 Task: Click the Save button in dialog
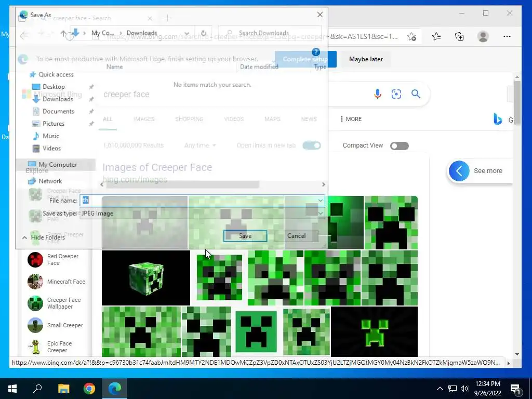coord(245,236)
